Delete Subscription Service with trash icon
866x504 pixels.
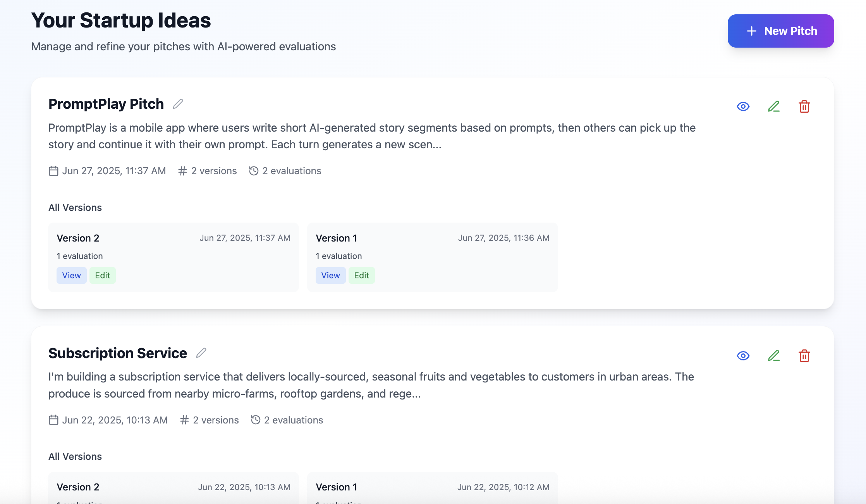tap(804, 356)
